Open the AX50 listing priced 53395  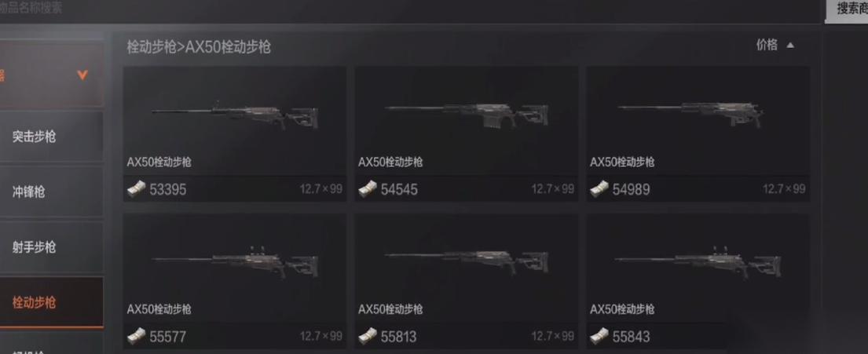click(x=235, y=134)
